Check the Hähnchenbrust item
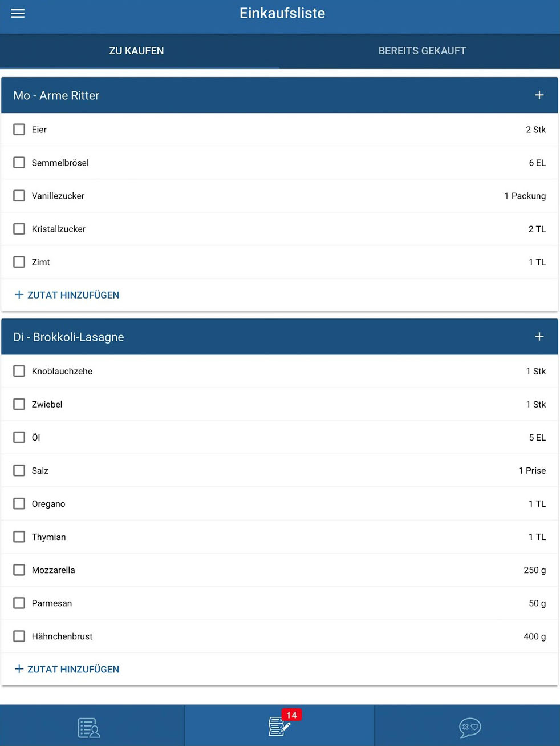The height and width of the screenshot is (746, 560). point(19,636)
